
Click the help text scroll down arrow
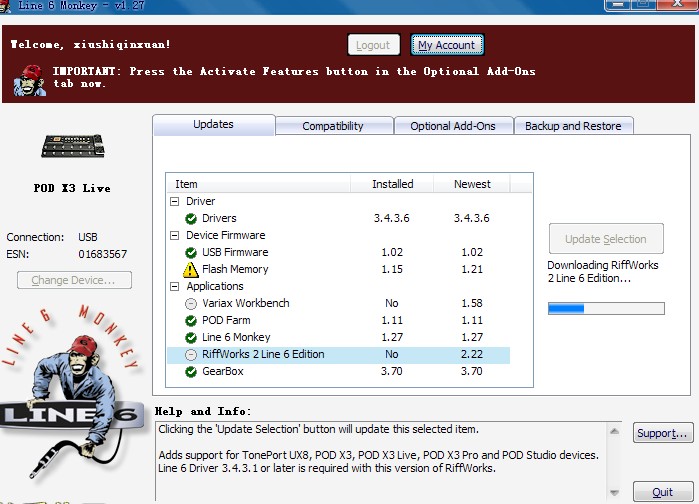[x=614, y=492]
